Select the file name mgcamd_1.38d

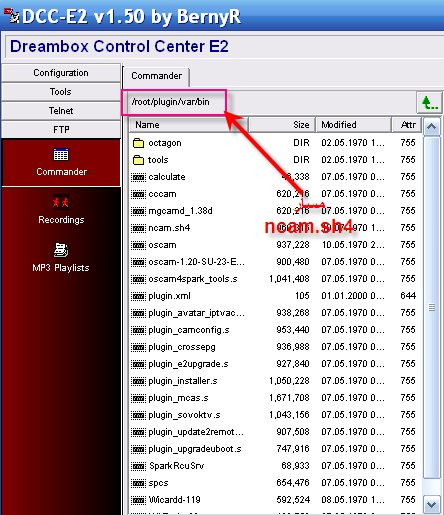[x=180, y=211]
